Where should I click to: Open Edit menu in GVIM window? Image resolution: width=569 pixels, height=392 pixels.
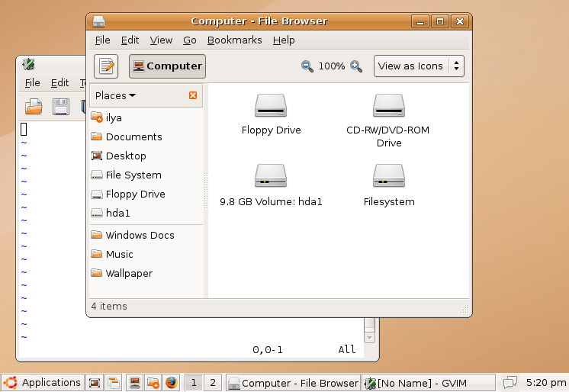pos(60,83)
